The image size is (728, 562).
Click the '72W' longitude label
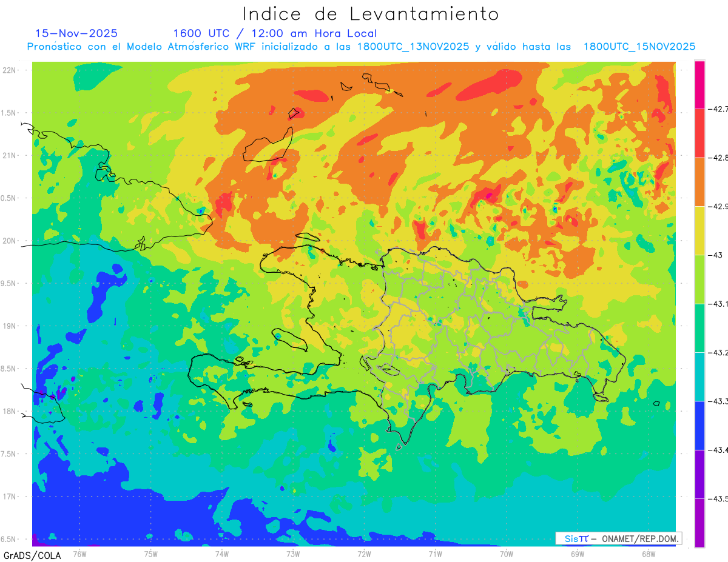point(364,554)
